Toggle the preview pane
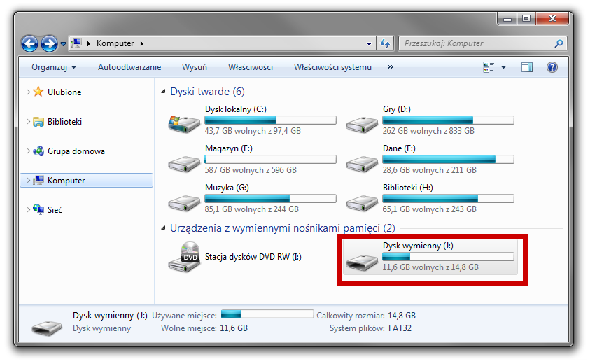This screenshot has height=364, width=590. [x=527, y=67]
